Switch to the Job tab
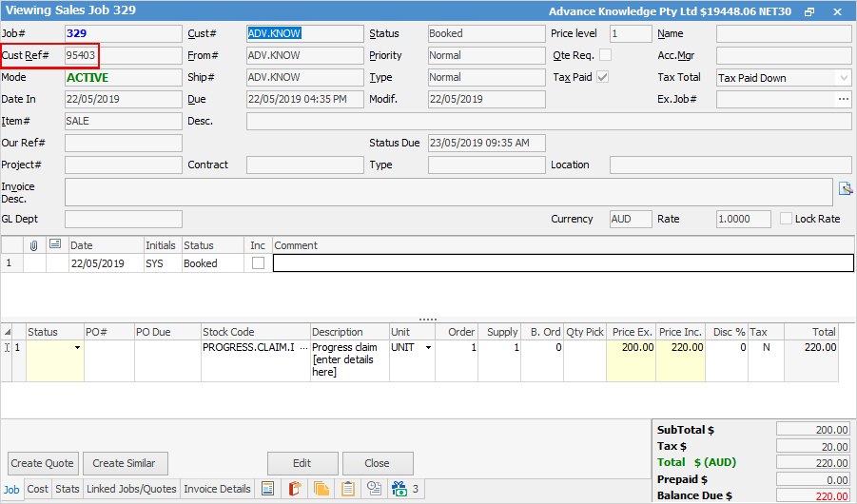This screenshot has height=504, width=857. tap(11, 489)
